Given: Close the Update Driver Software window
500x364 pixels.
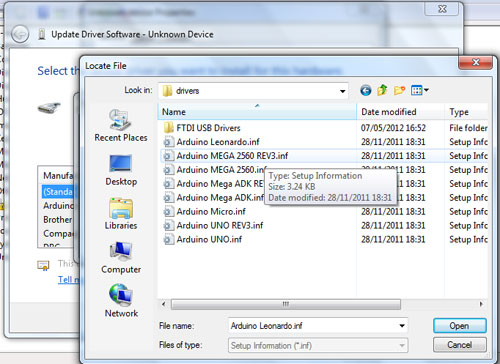Looking at the screenshot, I should click(x=442, y=9).
